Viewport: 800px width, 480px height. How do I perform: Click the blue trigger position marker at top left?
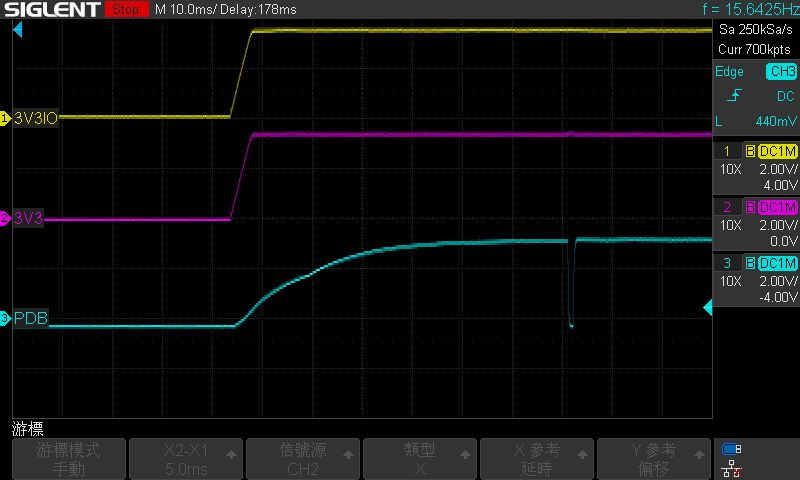(18, 30)
